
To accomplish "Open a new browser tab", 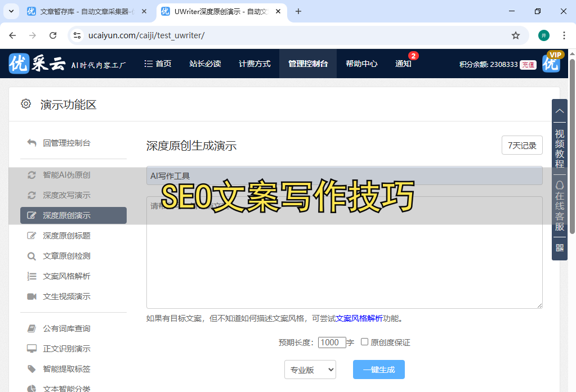I will click(x=298, y=11).
